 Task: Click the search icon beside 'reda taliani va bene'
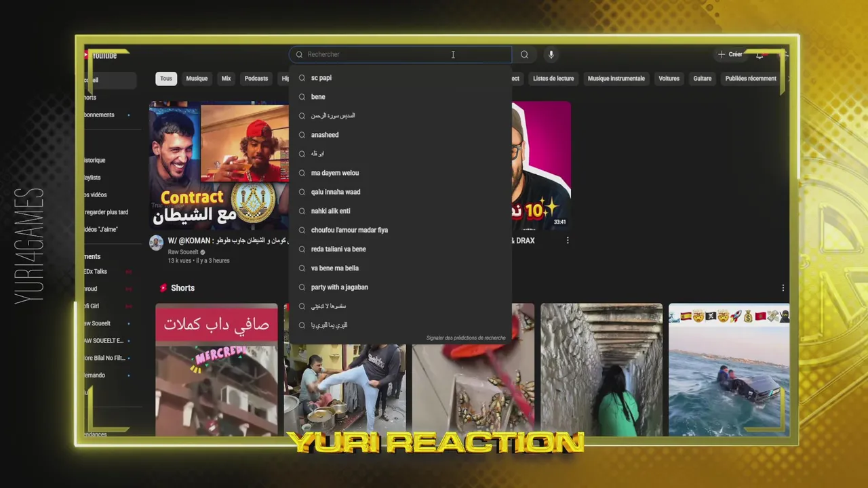click(302, 249)
